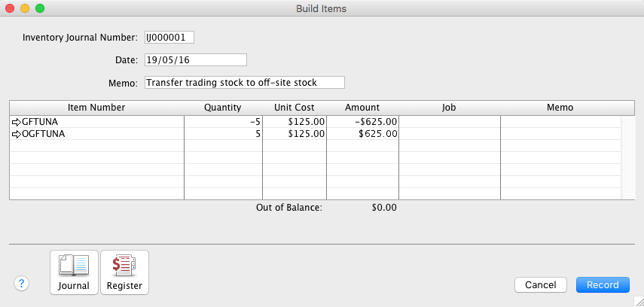Select the $125.00 unit cost for GFTUNA
Viewport: 644px width, 307px height.
[295, 121]
